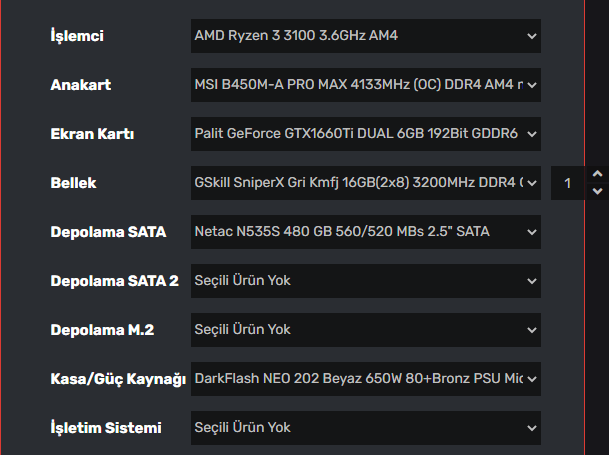Click the Depolama SATA 2 label
Viewport: 609px width, 455px height.
(x=114, y=281)
